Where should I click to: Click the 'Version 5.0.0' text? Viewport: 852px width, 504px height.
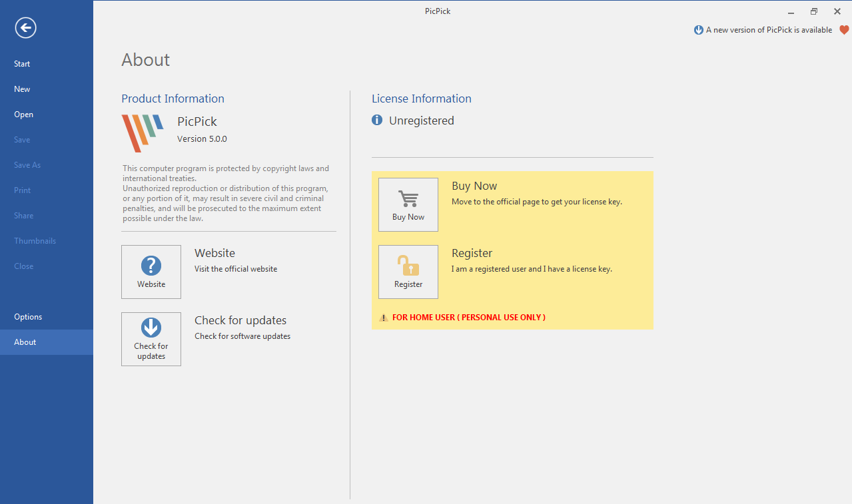[x=202, y=139]
